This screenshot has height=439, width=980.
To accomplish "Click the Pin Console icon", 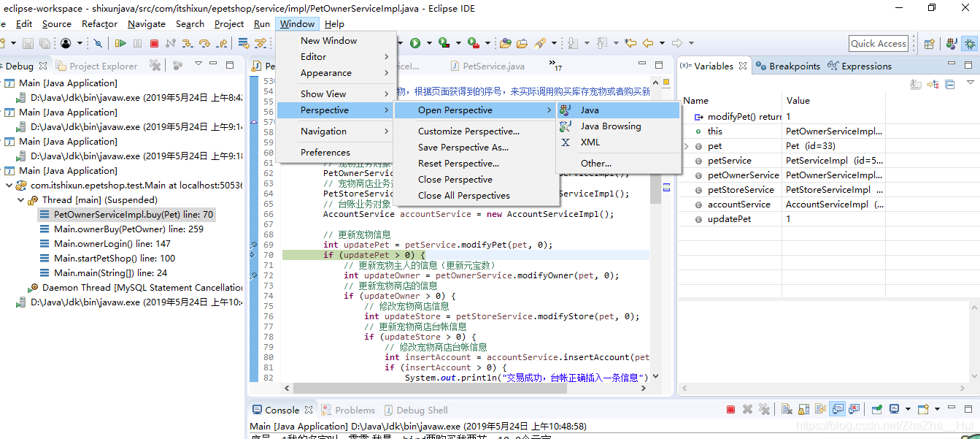I will pos(876,409).
